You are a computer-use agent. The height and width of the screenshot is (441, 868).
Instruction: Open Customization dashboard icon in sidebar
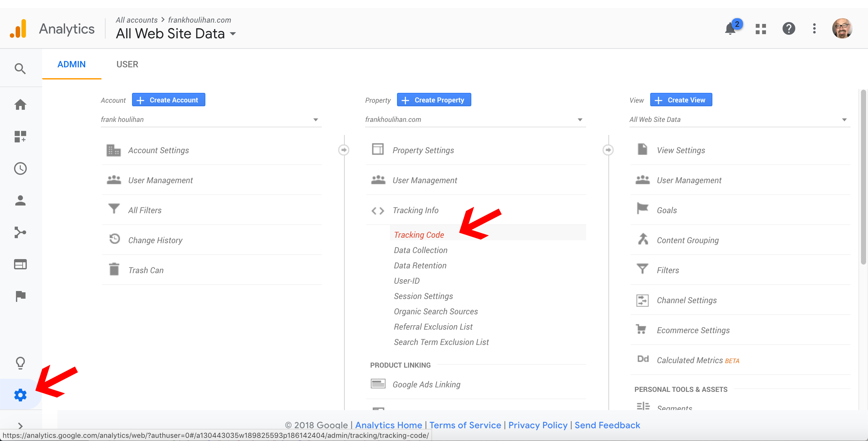[x=20, y=137]
